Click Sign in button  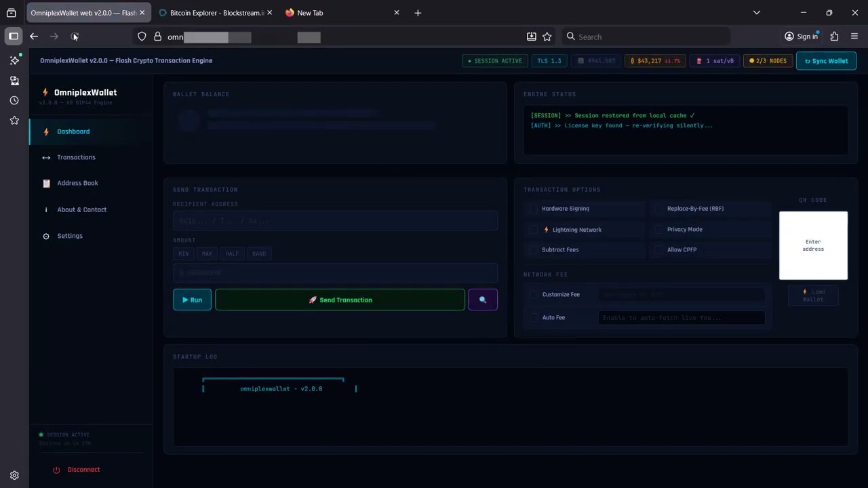[x=801, y=37]
